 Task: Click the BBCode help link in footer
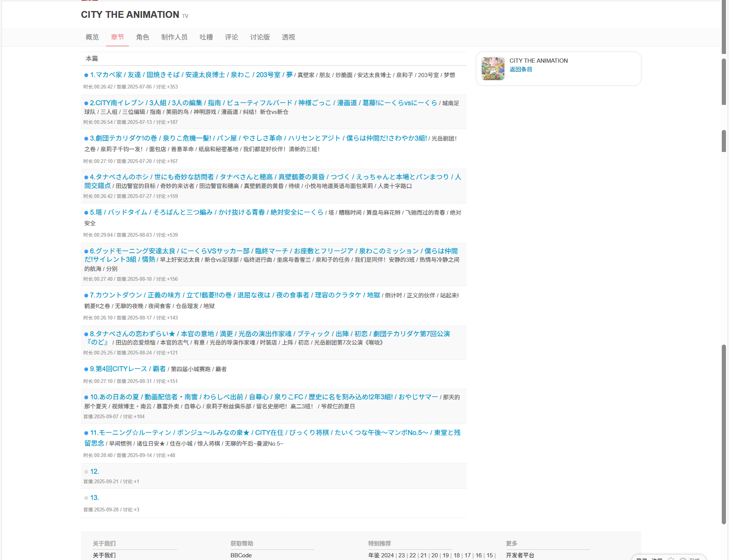241,555
